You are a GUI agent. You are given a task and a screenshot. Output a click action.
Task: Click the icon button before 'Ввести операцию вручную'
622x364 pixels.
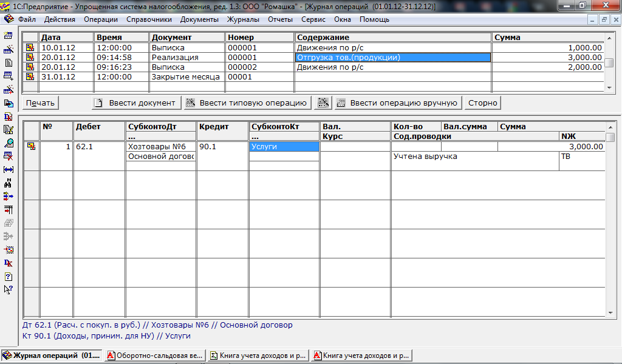coord(323,103)
